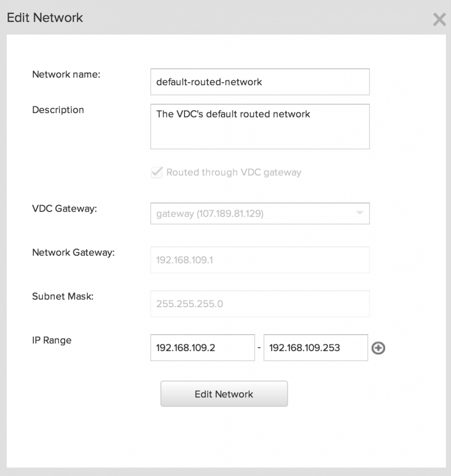The image size is (451, 476).
Task: Select the Subnet Mask field
Action: [x=260, y=304]
